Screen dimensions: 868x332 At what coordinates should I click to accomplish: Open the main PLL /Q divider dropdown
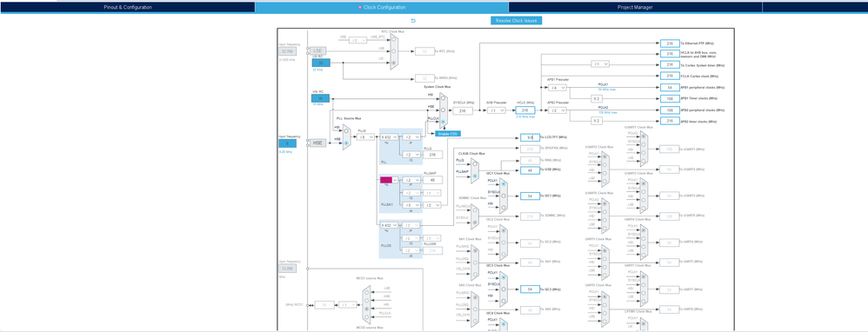click(x=412, y=155)
